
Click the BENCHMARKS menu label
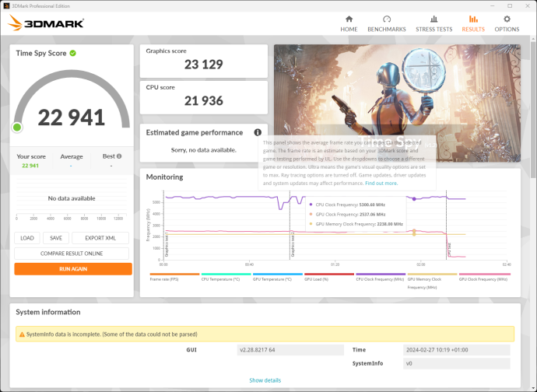pos(387,30)
